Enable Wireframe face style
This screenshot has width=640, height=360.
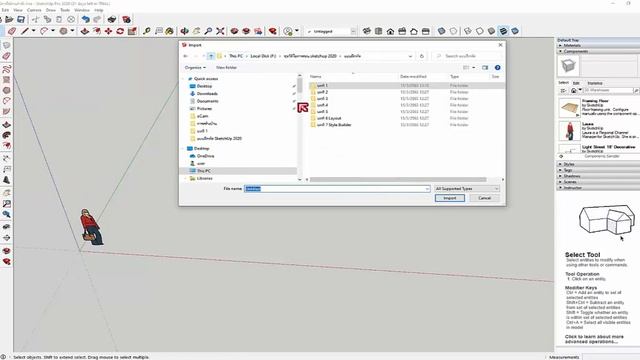468,31
